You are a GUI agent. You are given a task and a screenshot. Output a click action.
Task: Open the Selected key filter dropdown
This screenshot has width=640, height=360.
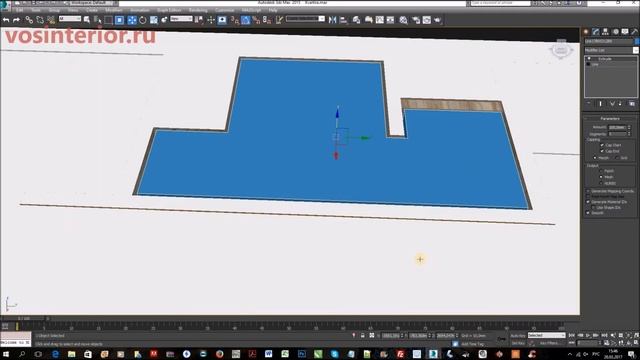pyautogui.click(x=547, y=335)
